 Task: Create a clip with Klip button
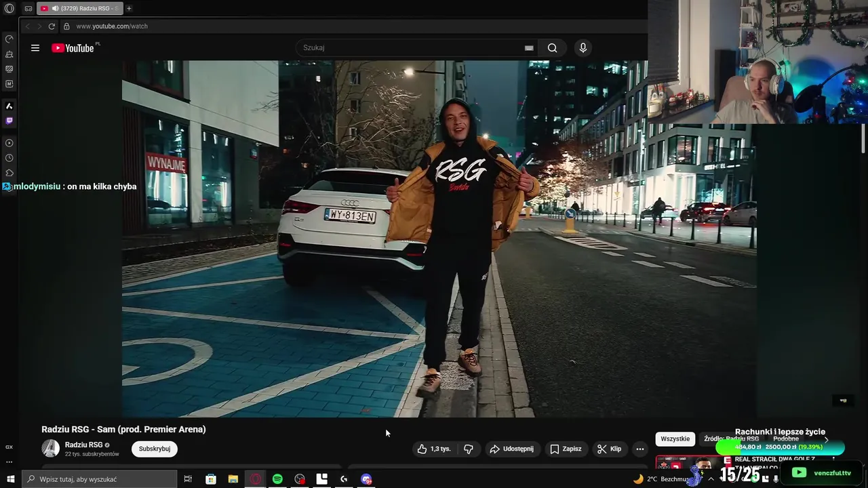point(610,449)
